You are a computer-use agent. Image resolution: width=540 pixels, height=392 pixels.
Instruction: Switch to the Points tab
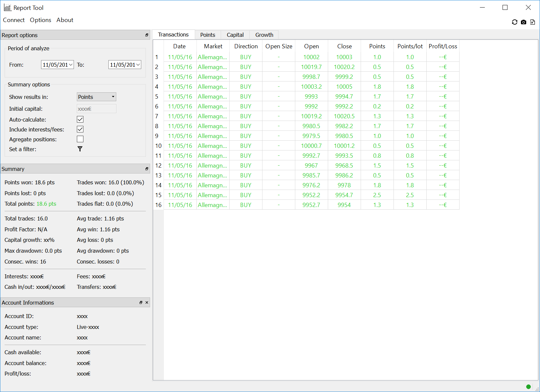click(x=208, y=35)
